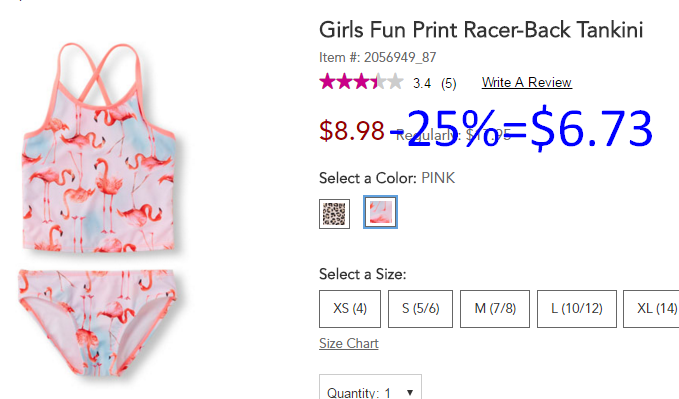Click the star rating icons

click(x=361, y=81)
